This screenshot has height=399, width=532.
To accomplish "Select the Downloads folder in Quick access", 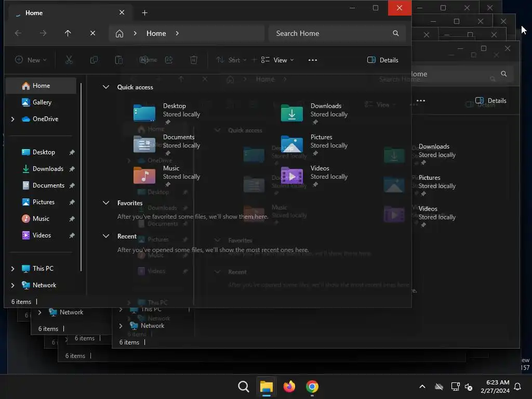I will tap(314, 113).
